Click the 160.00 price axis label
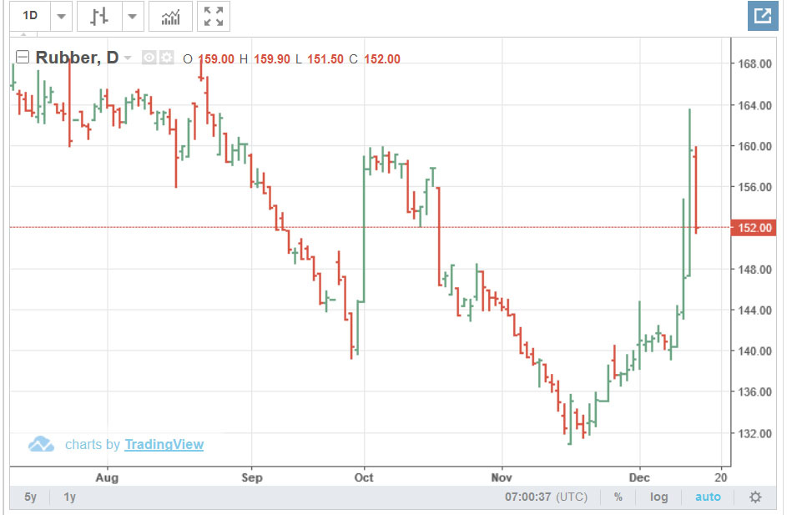This screenshot has width=812, height=515. 754,146
